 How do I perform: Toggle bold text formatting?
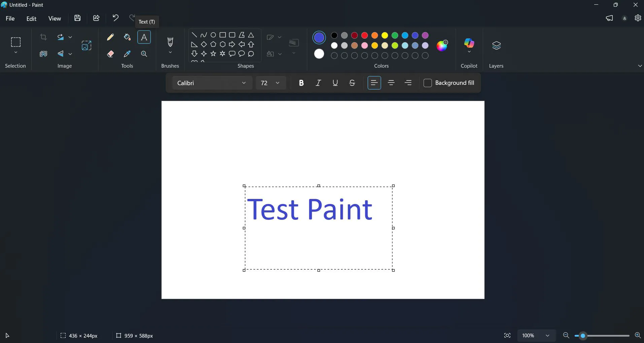(x=301, y=83)
